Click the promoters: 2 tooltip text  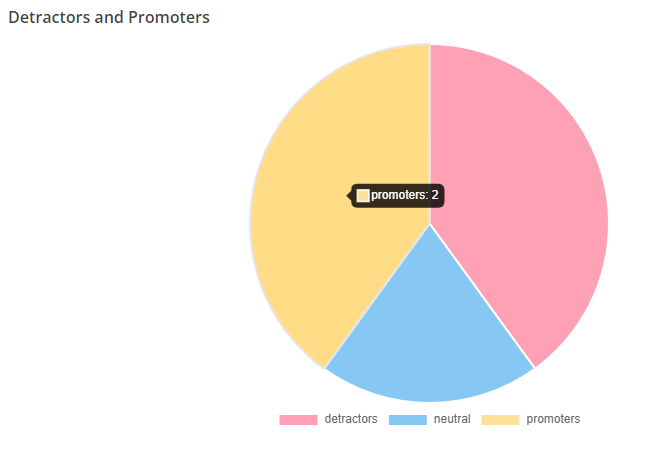tap(405, 195)
